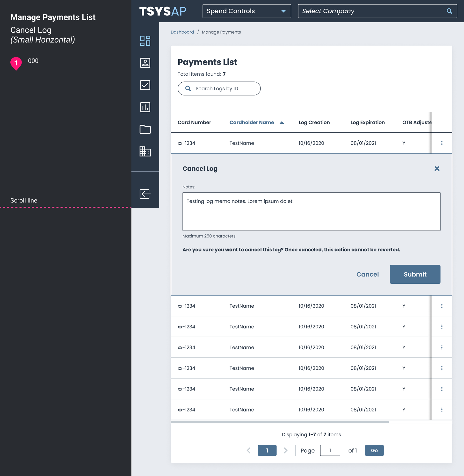464x476 pixels.
Task: Select page 1 pagination button
Action: 267,450
